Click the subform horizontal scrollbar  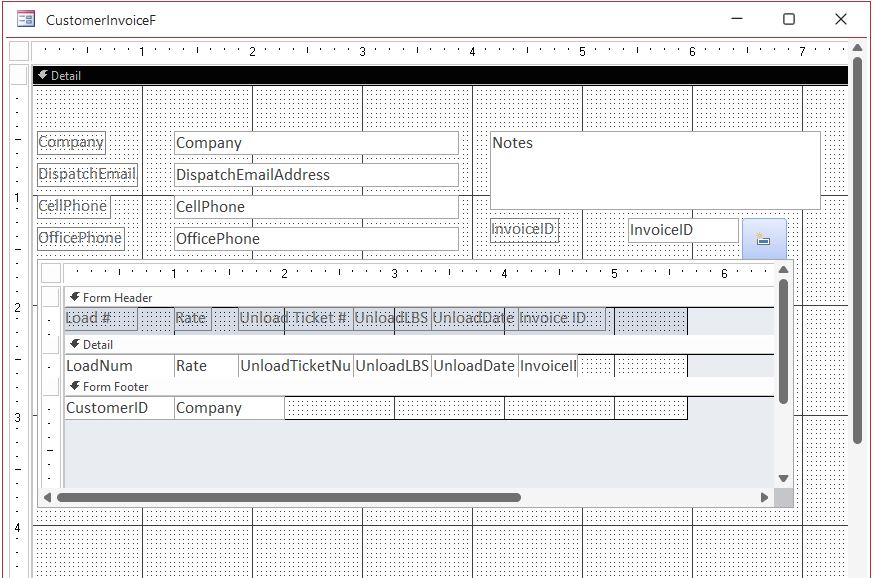click(x=290, y=496)
